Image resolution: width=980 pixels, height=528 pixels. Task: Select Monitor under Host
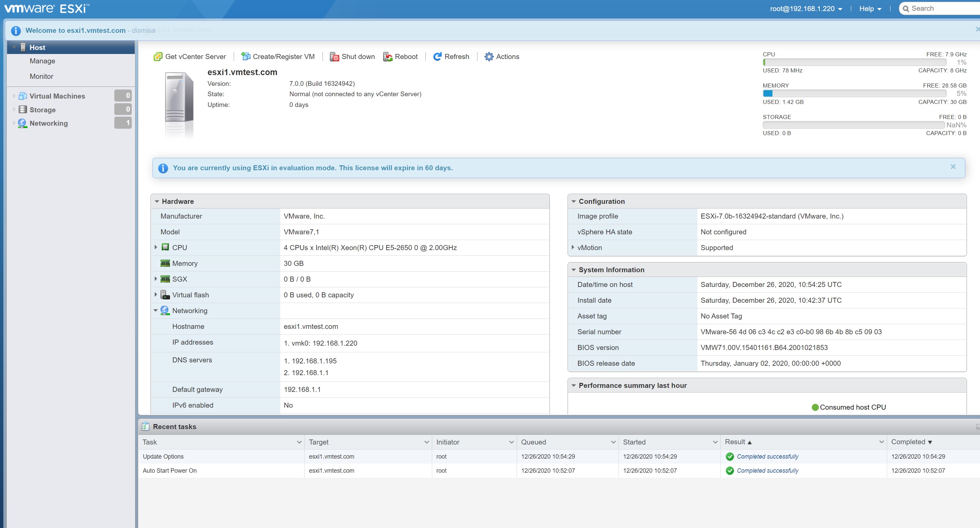(42, 76)
